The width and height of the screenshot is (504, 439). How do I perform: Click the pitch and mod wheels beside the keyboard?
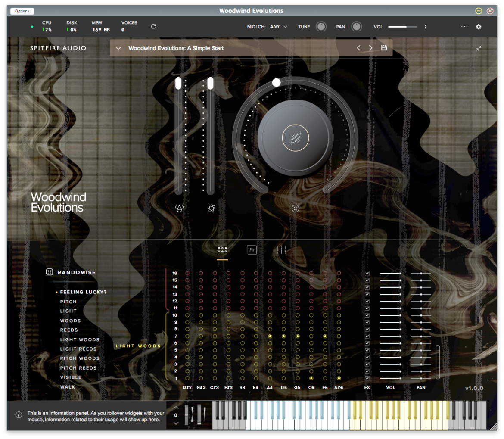coord(196,414)
